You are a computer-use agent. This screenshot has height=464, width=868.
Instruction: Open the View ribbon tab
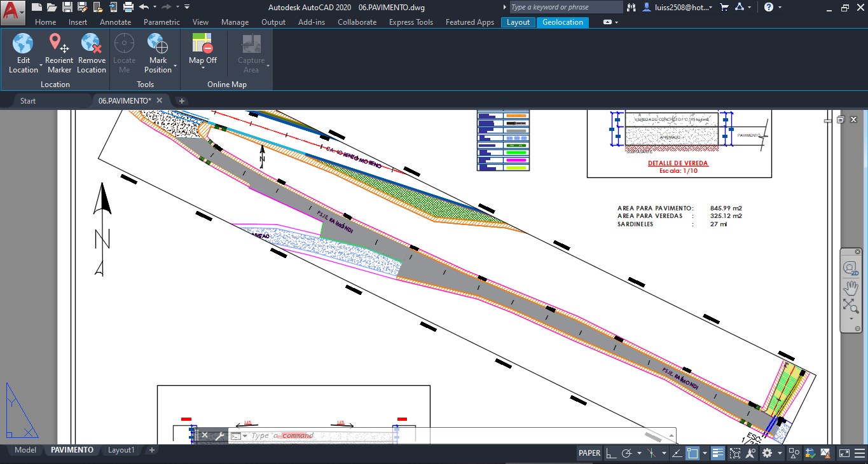pyautogui.click(x=200, y=22)
